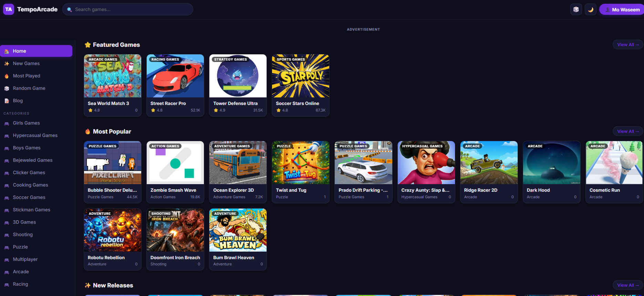Open Most Played in the sidebar
The image size is (644, 296).
(36, 76)
